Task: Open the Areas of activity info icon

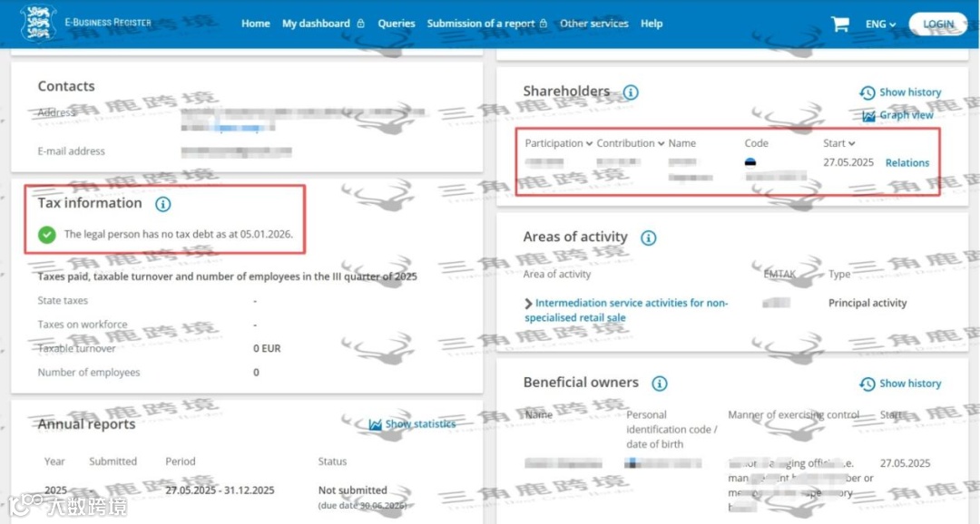Action: click(x=648, y=238)
